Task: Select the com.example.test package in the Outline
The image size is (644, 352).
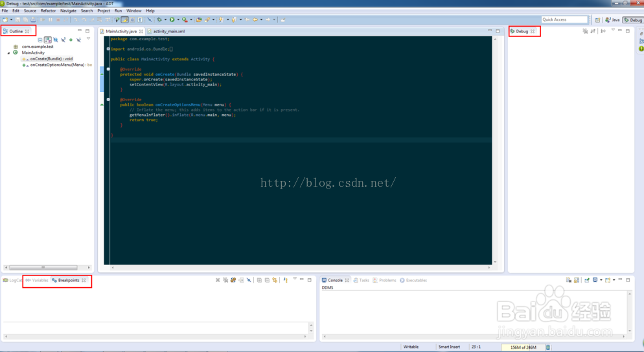Action: coord(38,47)
